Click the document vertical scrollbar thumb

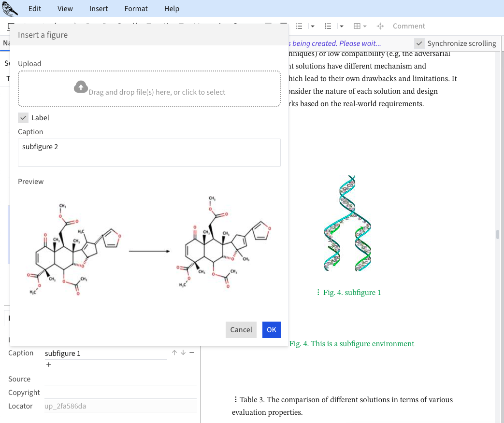click(497, 235)
